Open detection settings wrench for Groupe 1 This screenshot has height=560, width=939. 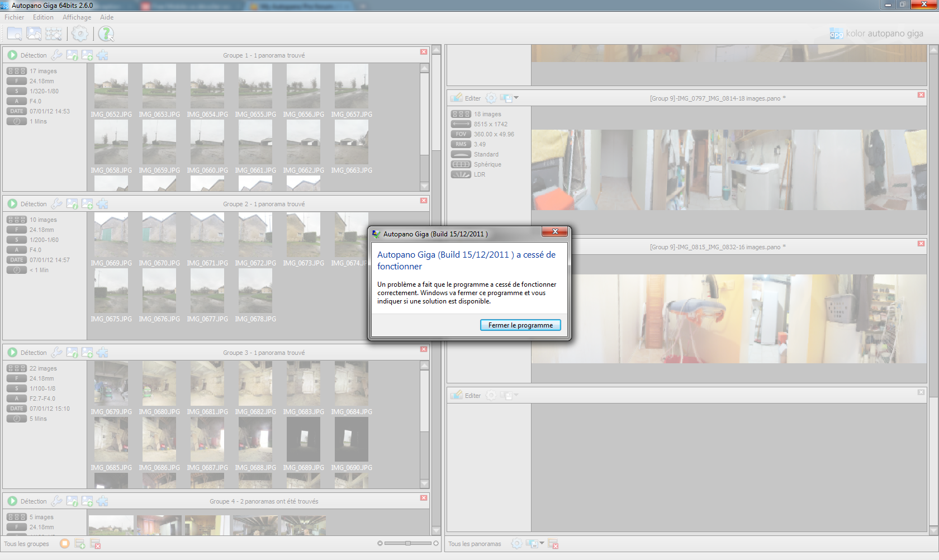(56, 55)
